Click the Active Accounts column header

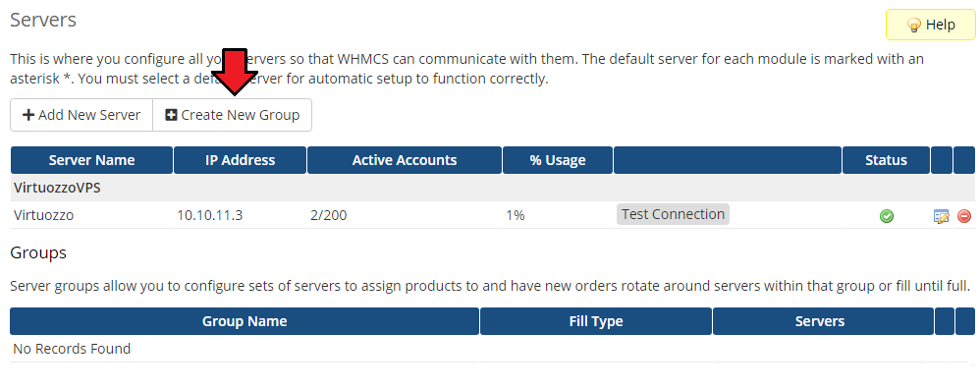[x=405, y=160]
